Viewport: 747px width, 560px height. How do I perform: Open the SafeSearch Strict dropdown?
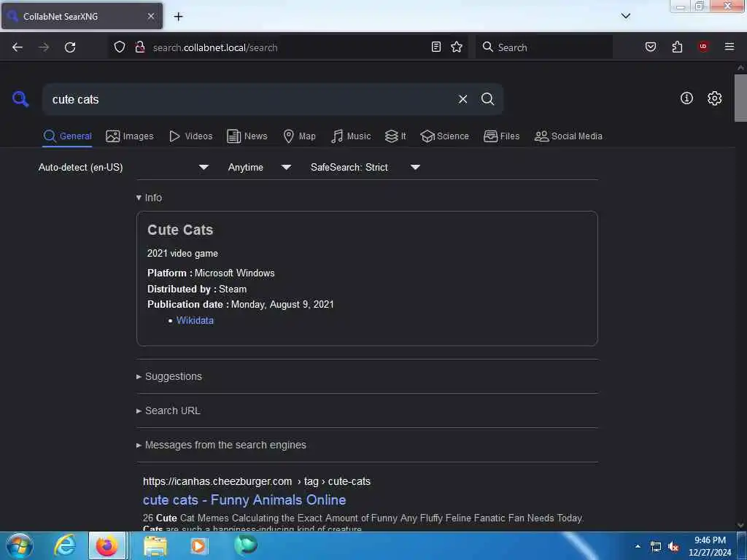(x=365, y=167)
